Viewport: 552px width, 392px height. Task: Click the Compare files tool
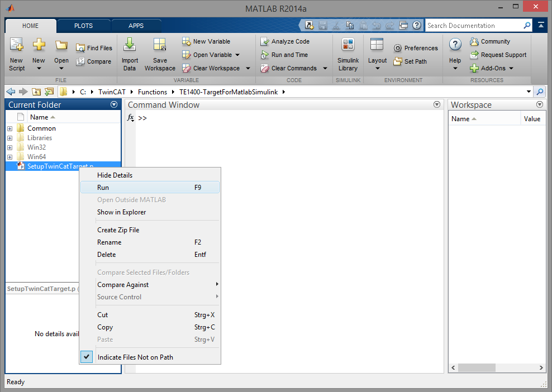[x=94, y=61]
